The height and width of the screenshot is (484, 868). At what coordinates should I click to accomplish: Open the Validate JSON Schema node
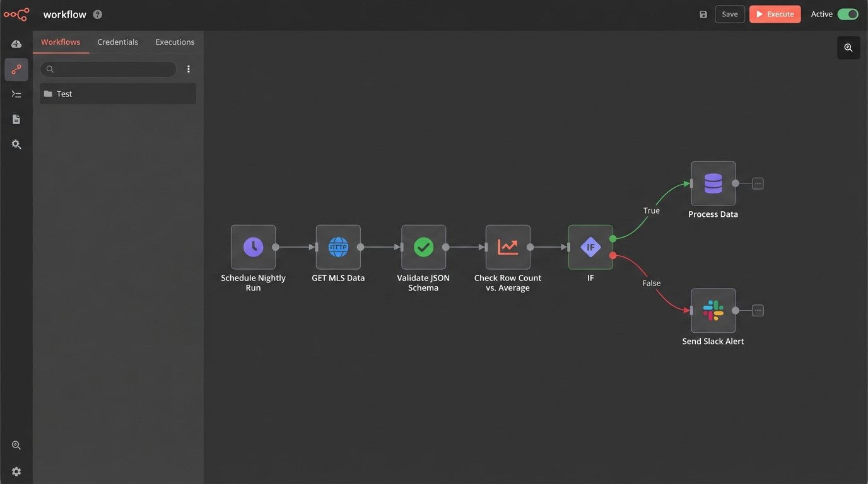pos(423,246)
